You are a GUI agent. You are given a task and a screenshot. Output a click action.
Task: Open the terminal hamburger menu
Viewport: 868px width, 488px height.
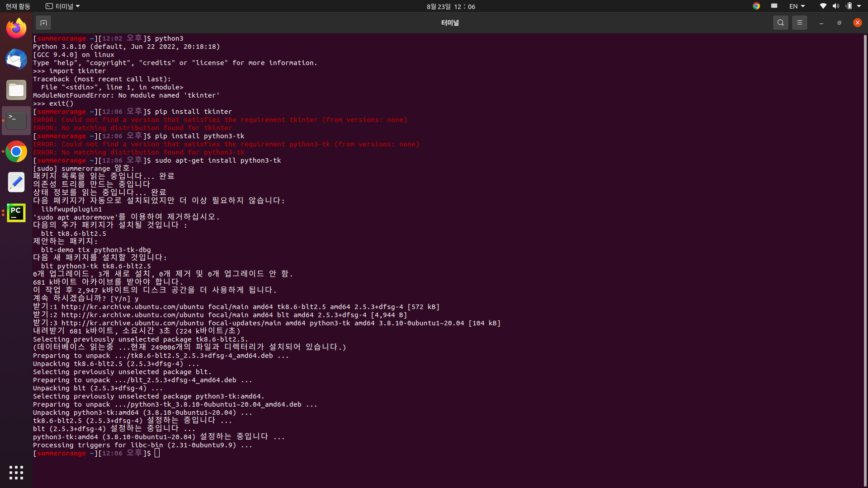(x=799, y=23)
